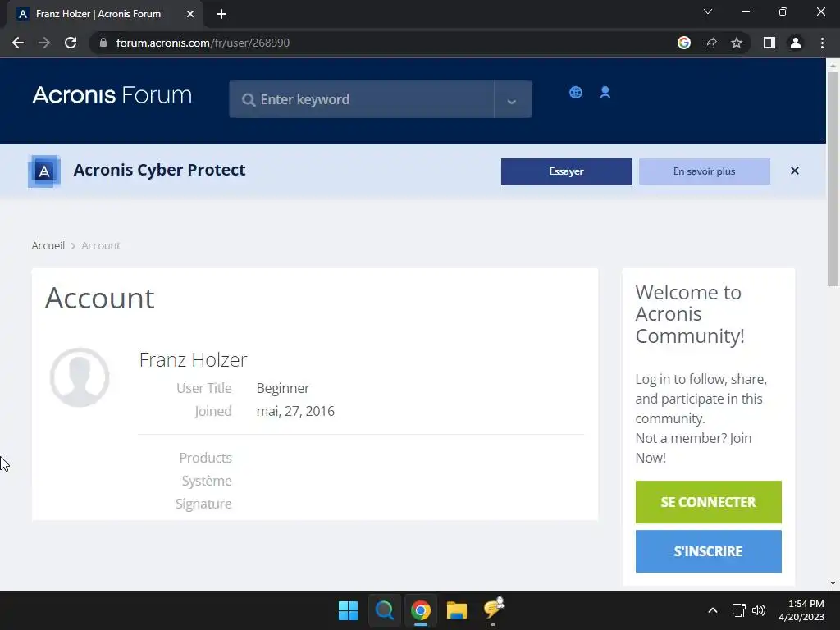Click the Acronis Forum logo
The image size is (840, 630).
pos(112,95)
